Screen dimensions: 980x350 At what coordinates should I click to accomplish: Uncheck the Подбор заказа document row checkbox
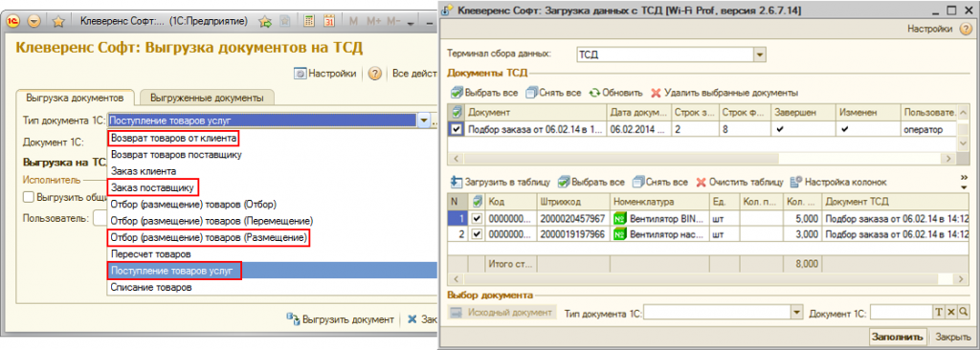(457, 129)
